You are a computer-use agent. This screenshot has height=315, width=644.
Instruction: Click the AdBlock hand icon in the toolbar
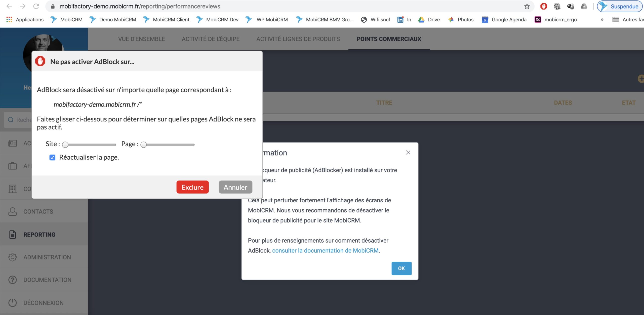(x=544, y=6)
